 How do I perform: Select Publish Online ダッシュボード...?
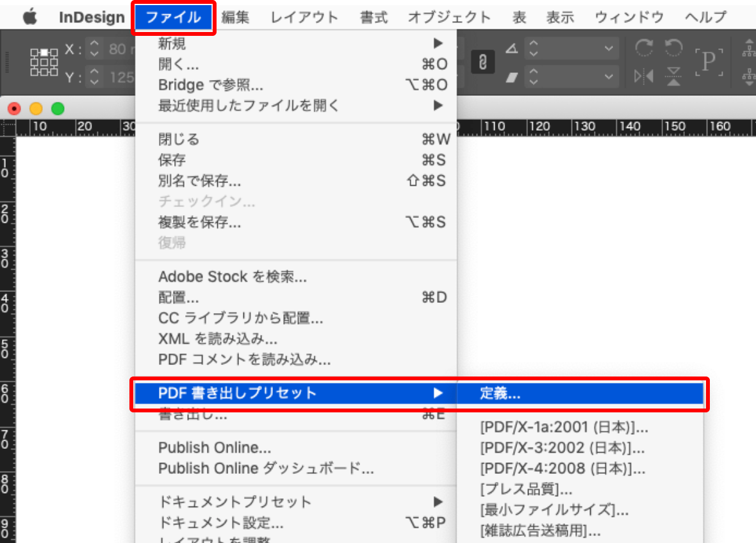[x=296, y=468]
